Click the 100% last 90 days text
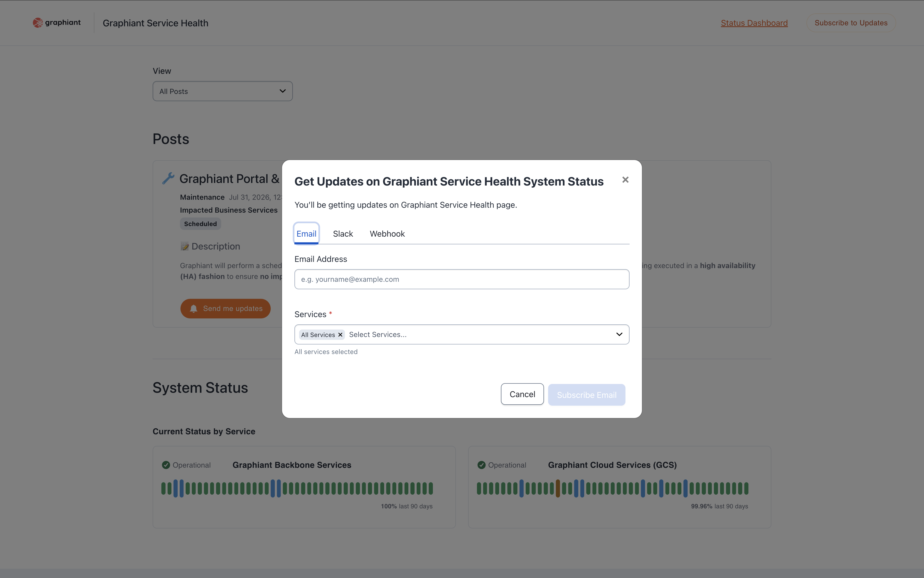The width and height of the screenshot is (924, 578). point(407,506)
